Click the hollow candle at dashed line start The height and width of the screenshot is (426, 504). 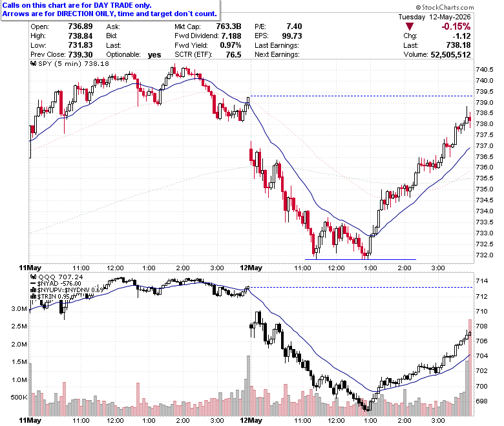(x=248, y=101)
